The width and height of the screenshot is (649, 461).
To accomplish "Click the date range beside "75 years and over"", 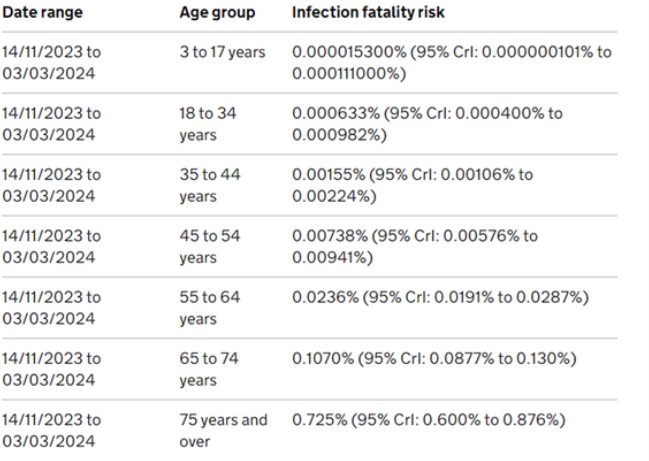I will (51, 430).
